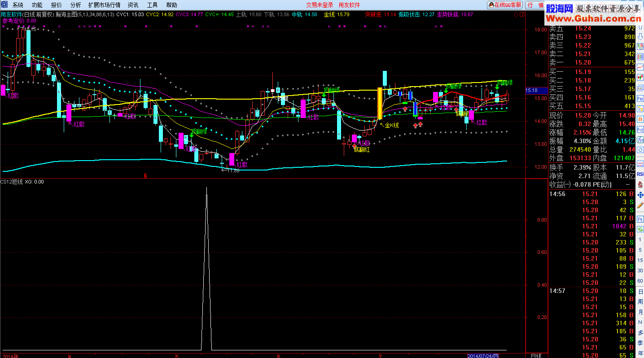The height and width of the screenshot is (358, 644).
Task: Click the 14:56 trade tick with 1042 volume
Action: pyautogui.click(x=592, y=226)
